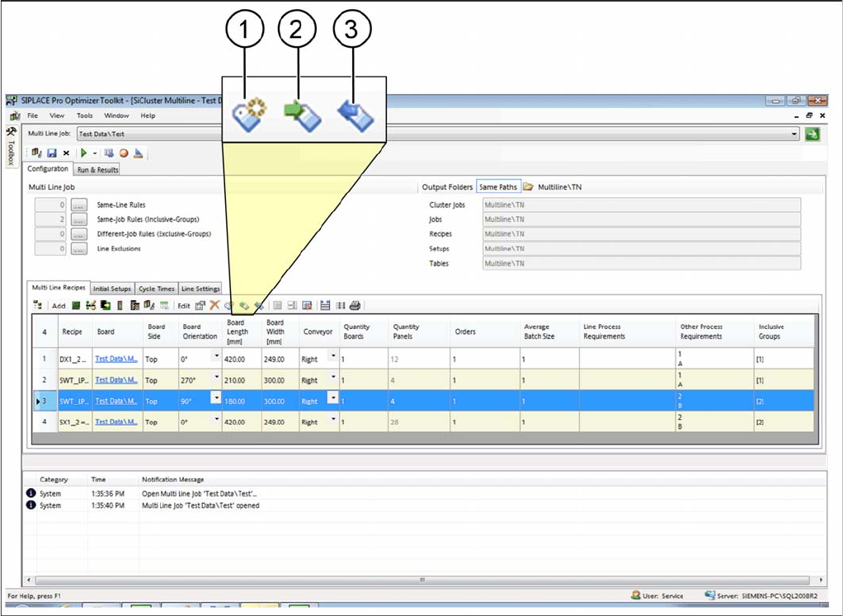Switch to the Cycle Times tab
This screenshot has height=616, width=843.
(156, 289)
